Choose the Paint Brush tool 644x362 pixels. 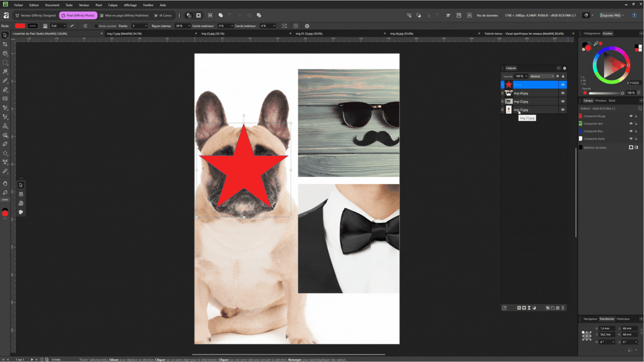5,80
